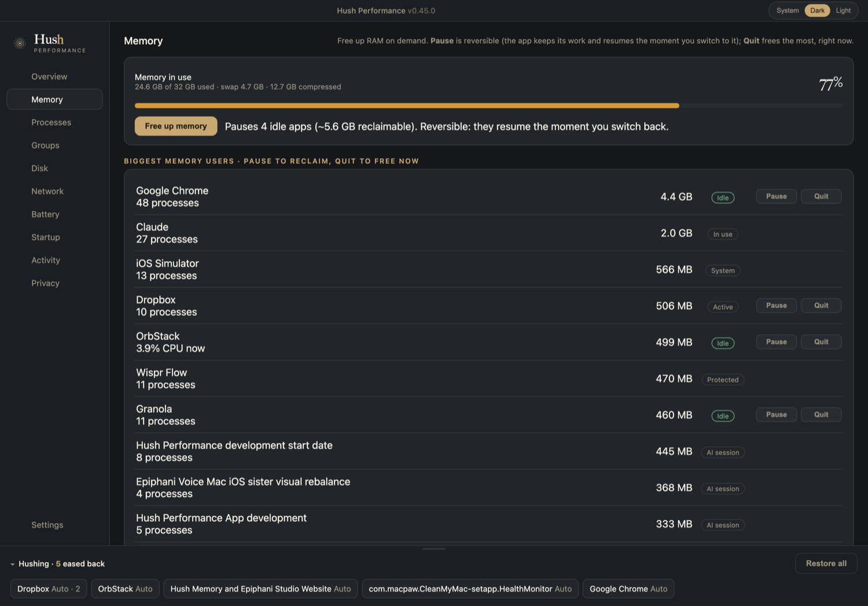Pause Granola
The height and width of the screenshot is (606, 868).
776,414
